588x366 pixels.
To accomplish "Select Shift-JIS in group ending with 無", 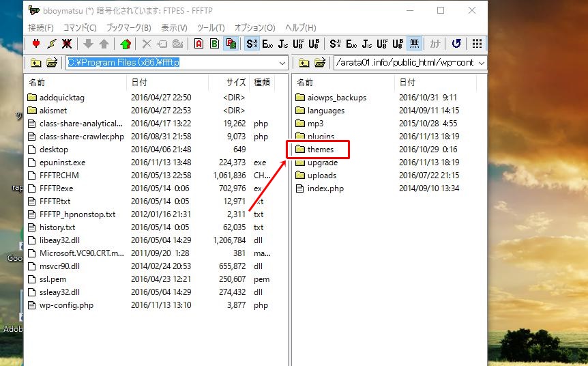I will point(335,44).
